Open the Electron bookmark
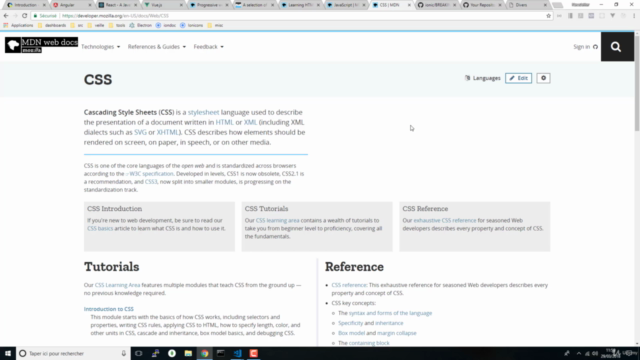The width and height of the screenshot is (640, 360). point(140,25)
